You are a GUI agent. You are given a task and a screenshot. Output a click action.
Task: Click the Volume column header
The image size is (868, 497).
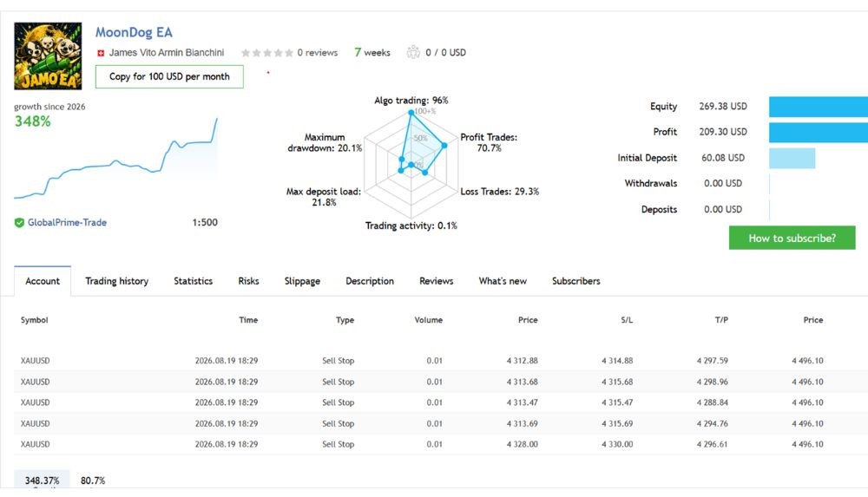(429, 320)
